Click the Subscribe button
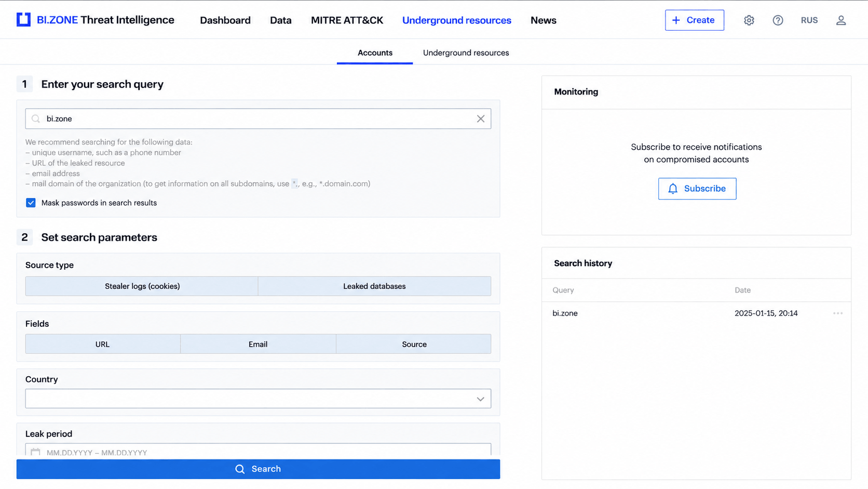Image resolution: width=868 pixels, height=489 pixels. (x=697, y=189)
